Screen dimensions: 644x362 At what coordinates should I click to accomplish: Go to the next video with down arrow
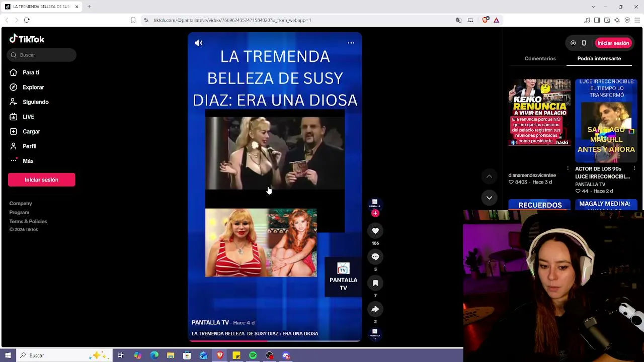(489, 198)
